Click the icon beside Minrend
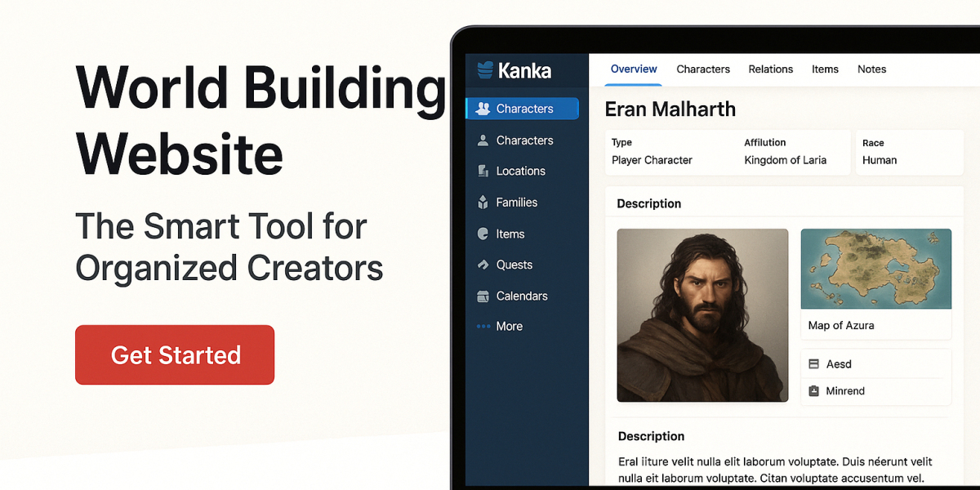Viewport: 980px width, 490px height. coord(813,391)
